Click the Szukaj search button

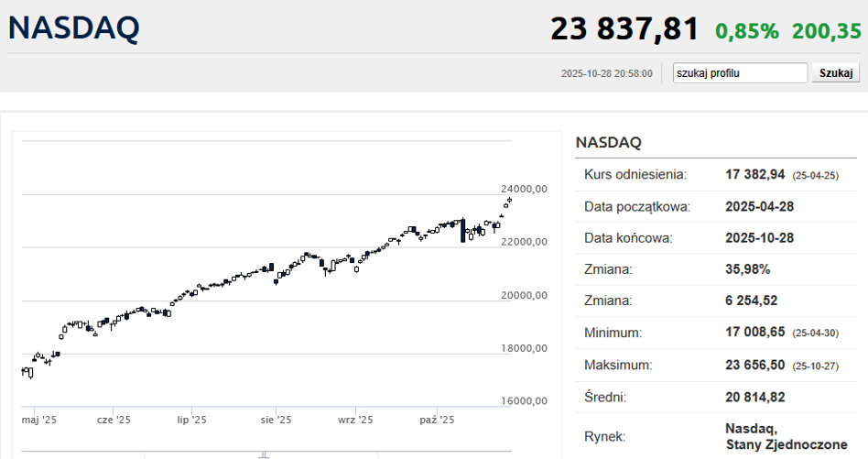coord(835,73)
